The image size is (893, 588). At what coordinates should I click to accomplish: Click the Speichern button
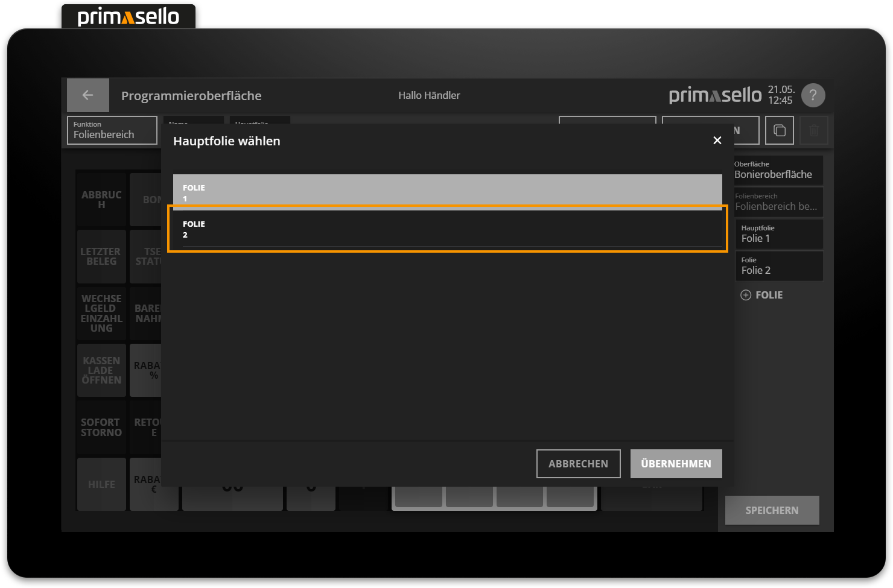[x=772, y=510]
